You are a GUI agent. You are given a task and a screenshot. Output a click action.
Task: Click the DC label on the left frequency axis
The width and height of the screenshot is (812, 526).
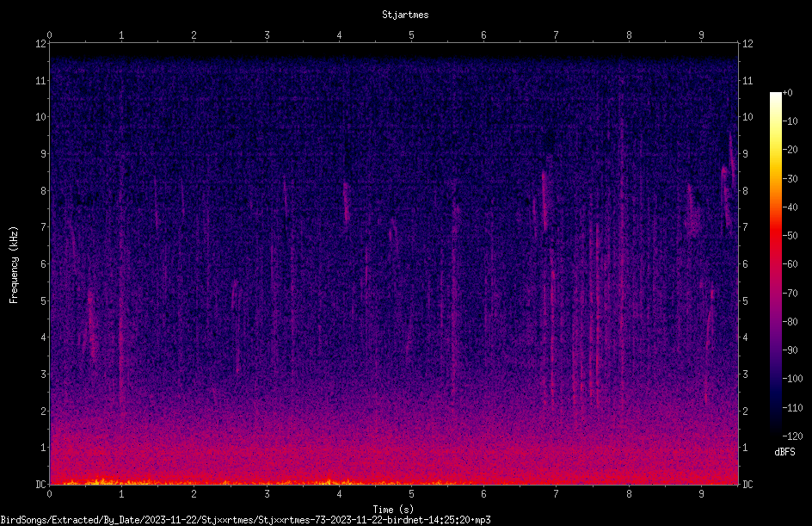coord(40,484)
